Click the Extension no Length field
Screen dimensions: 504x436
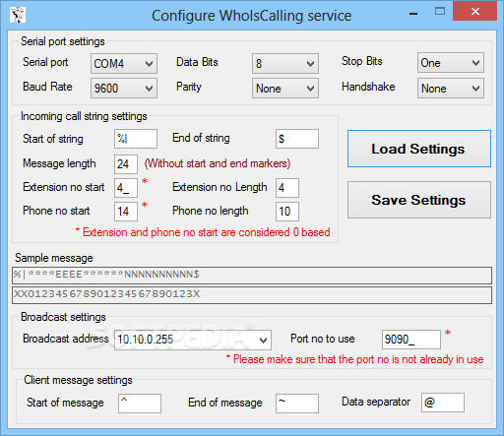point(287,188)
